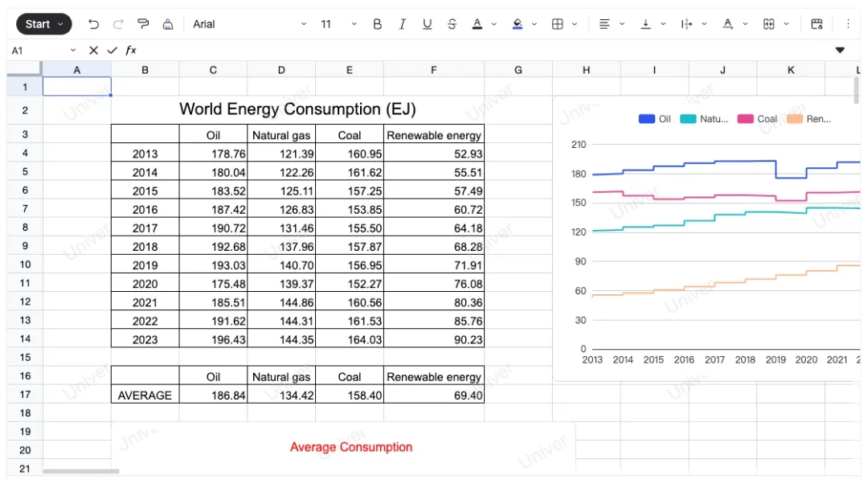
Task: Open the Start menu tab dropdown
Action: click(x=43, y=24)
